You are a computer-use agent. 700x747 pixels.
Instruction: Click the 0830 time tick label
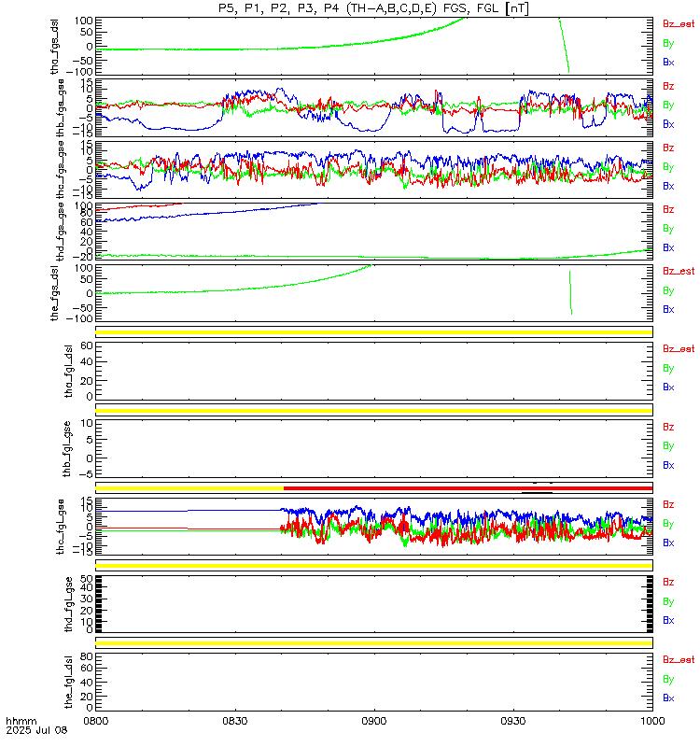pos(235,721)
